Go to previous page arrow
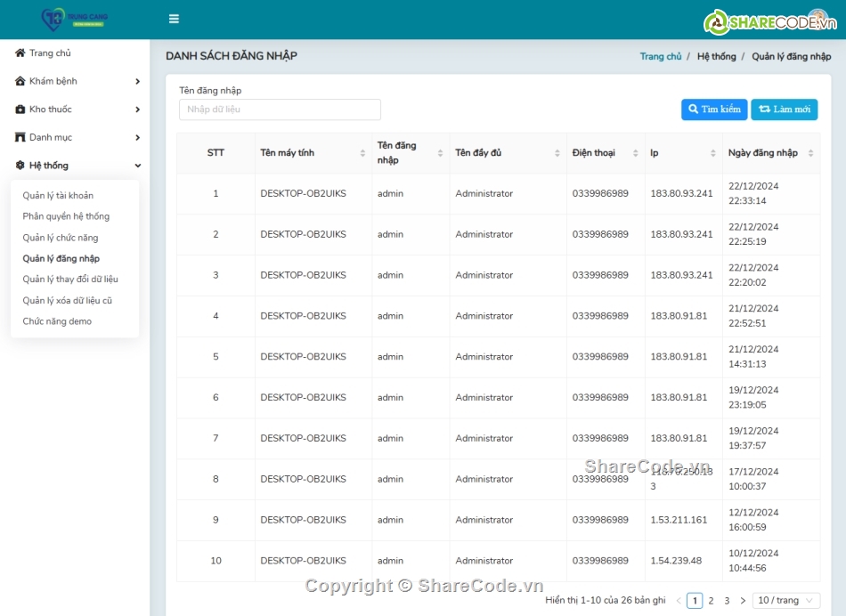The width and height of the screenshot is (846, 616). pyautogui.click(x=679, y=600)
